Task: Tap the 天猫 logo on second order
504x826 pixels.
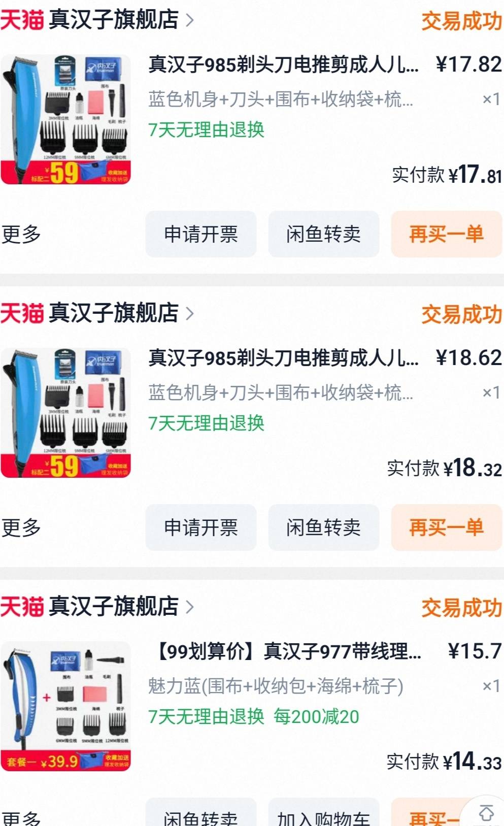Action: 22,313
